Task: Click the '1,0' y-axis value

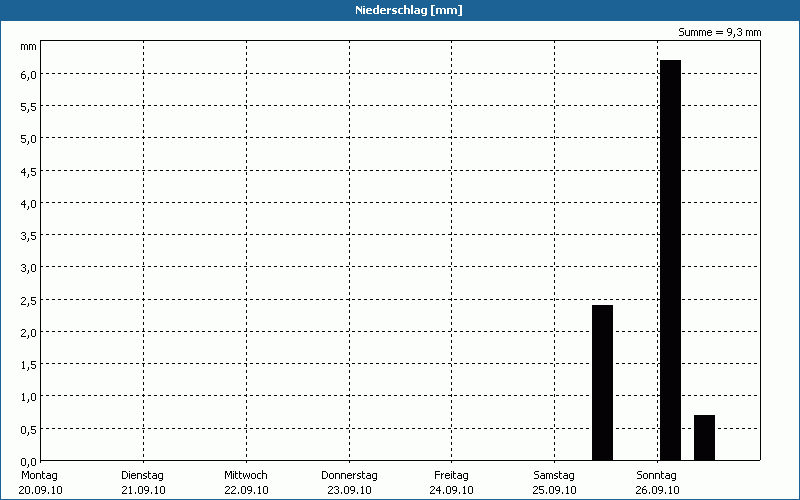Action: pyautogui.click(x=29, y=397)
